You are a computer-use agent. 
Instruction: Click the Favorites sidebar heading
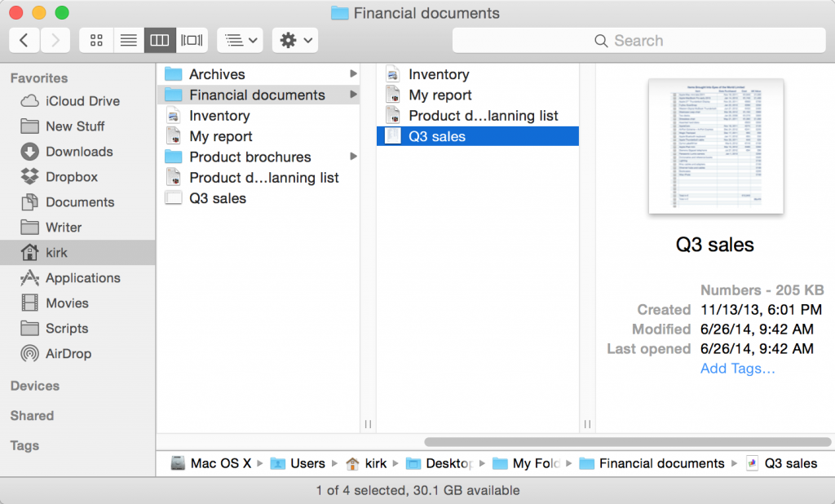point(39,78)
